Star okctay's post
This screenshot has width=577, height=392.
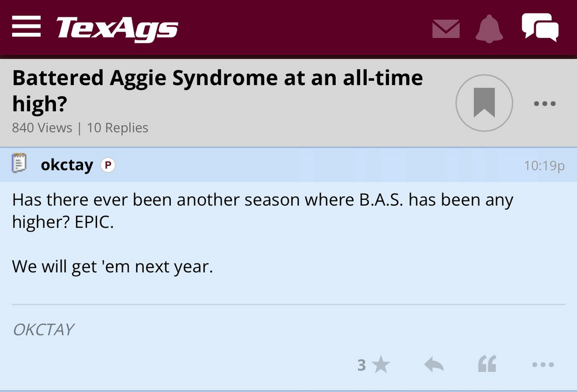coord(380,364)
